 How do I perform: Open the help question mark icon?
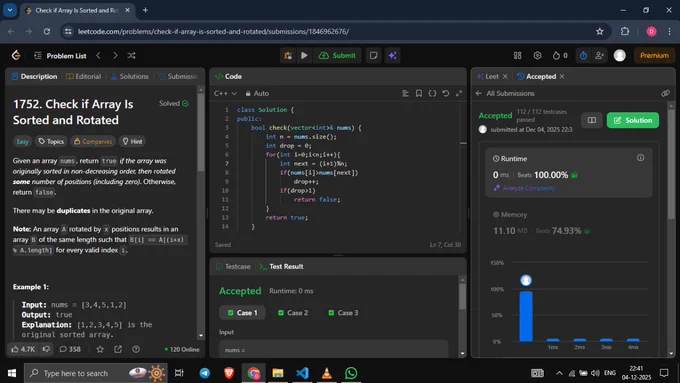pos(136,349)
